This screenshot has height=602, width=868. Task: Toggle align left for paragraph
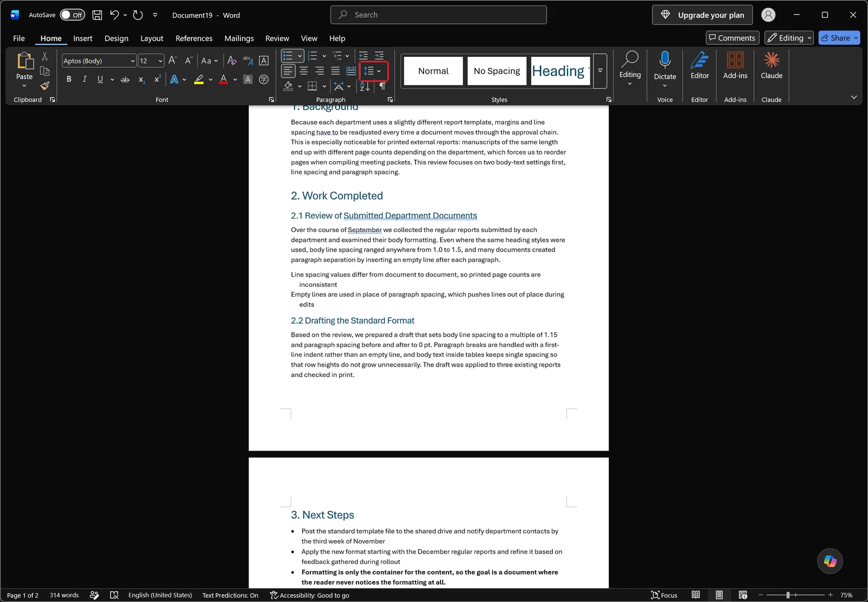288,71
